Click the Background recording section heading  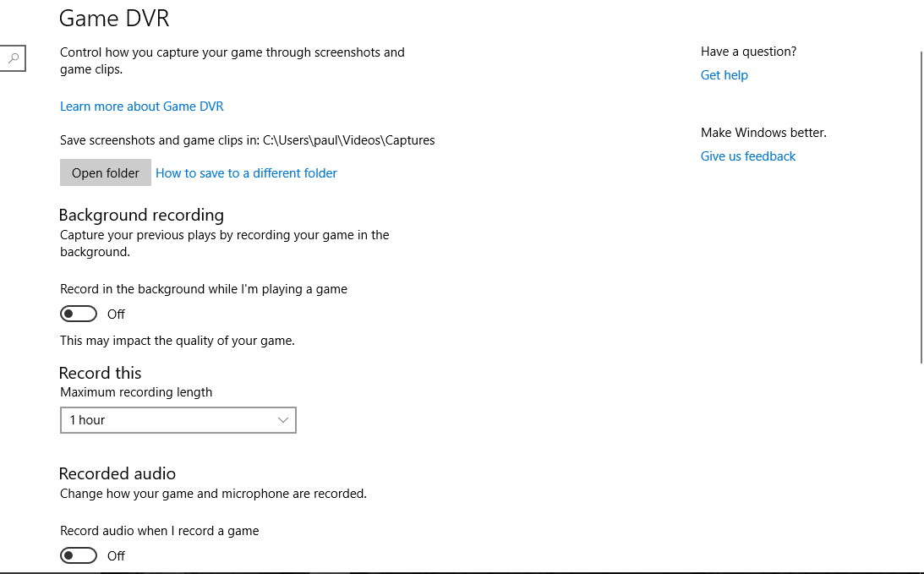[141, 215]
